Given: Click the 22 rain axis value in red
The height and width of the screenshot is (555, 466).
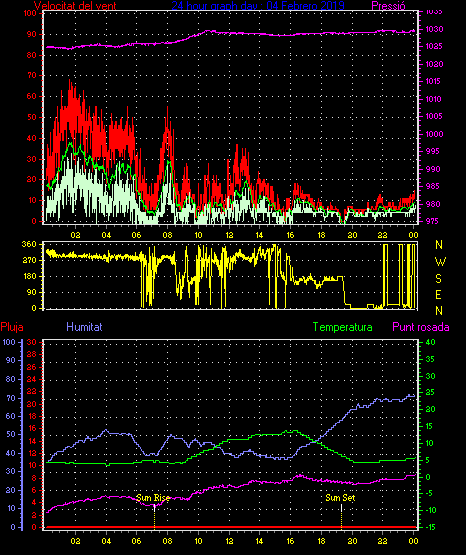Looking at the screenshot, I should click(x=32, y=392).
